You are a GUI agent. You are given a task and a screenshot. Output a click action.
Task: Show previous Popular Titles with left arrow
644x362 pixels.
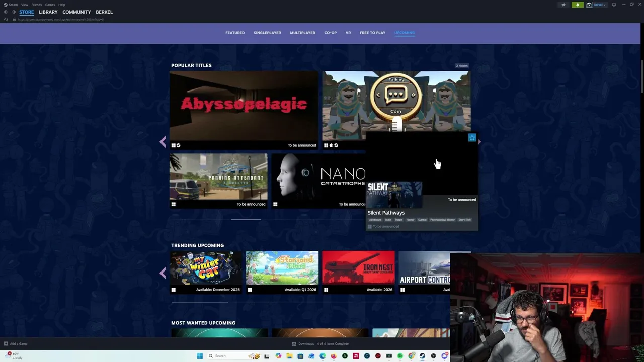pyautogui.click(x=163, y=142)
